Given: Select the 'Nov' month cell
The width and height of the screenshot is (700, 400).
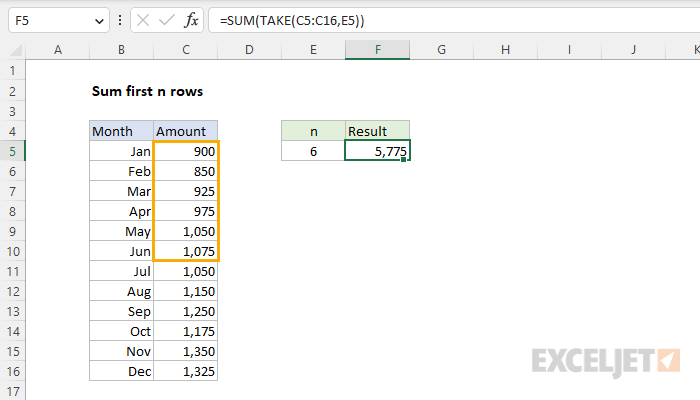Looking at the screenshot, I should coord(121,351).
